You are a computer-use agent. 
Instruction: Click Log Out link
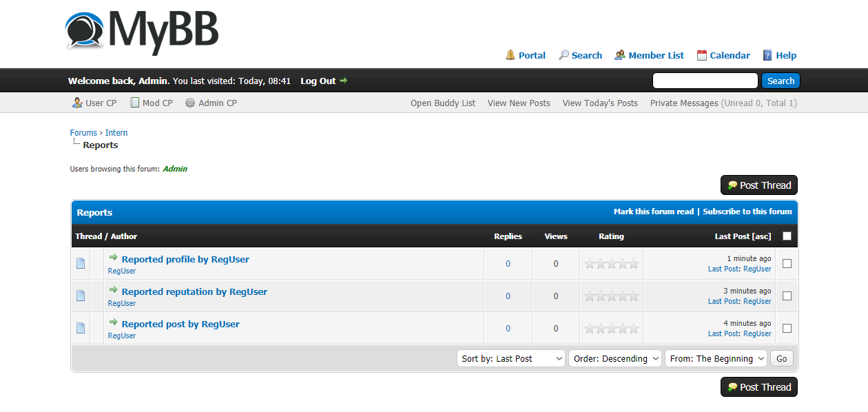point(318,81)
